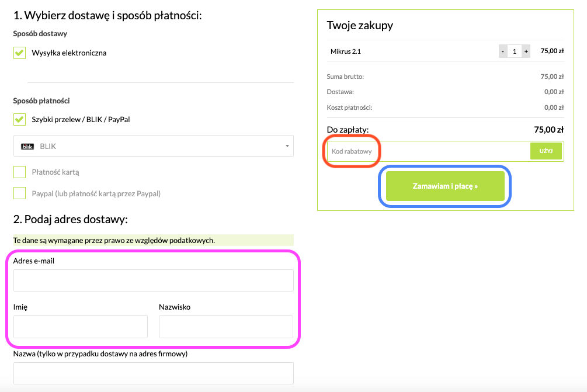Increase Mikrus 2.1 quantity with plus

coord(526,51)
